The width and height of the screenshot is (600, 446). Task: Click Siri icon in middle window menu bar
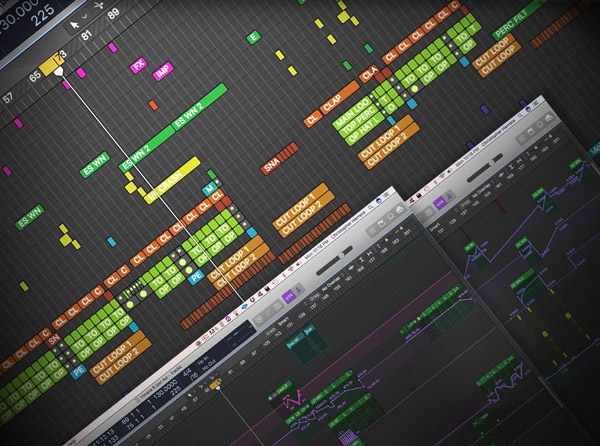[379, 200]
